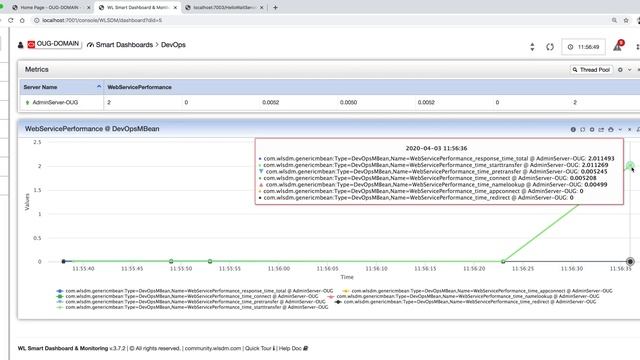
Task: Toggle response_time_total legend series
Action: (x=195, y=291)
